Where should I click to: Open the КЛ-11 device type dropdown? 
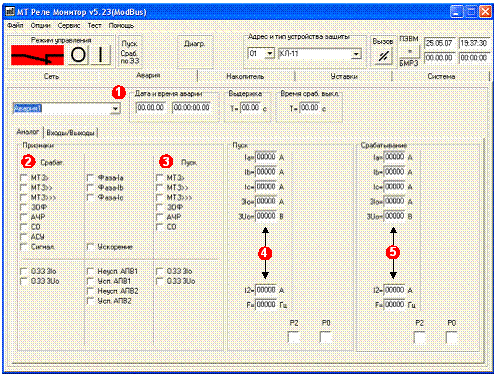click(x=356, y=54)
